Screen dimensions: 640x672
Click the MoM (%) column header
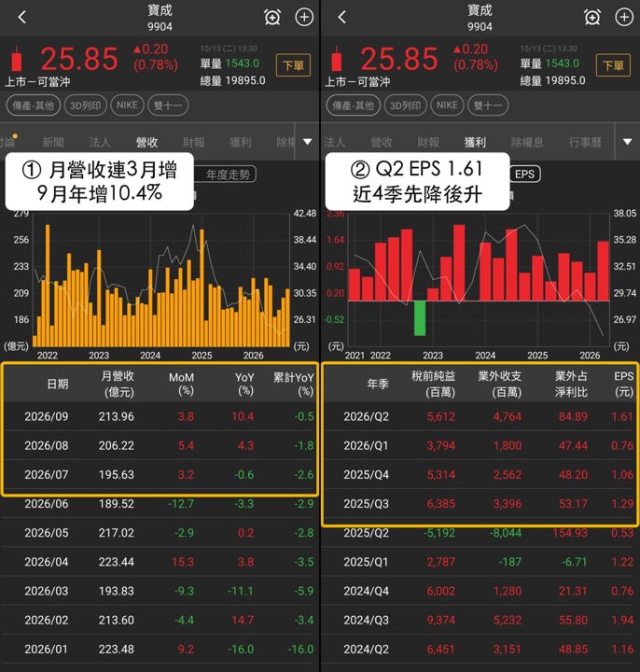(181, 384)
